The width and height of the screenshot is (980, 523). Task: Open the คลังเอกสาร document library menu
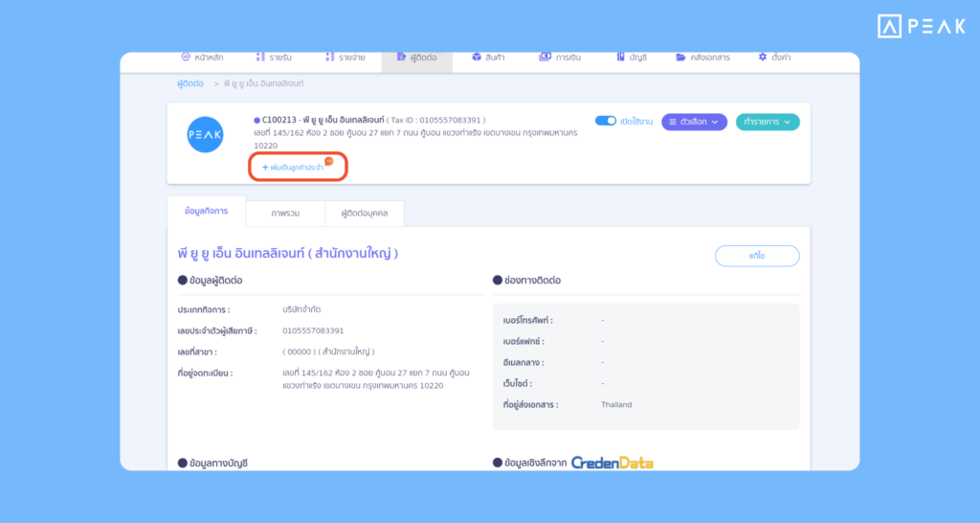702,57
